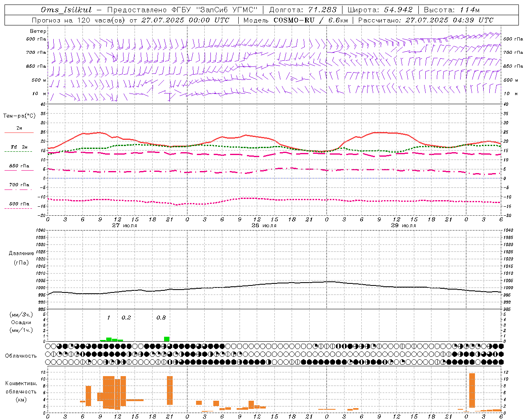Click the Td 2м dew point legend entry

click(19, 147)
